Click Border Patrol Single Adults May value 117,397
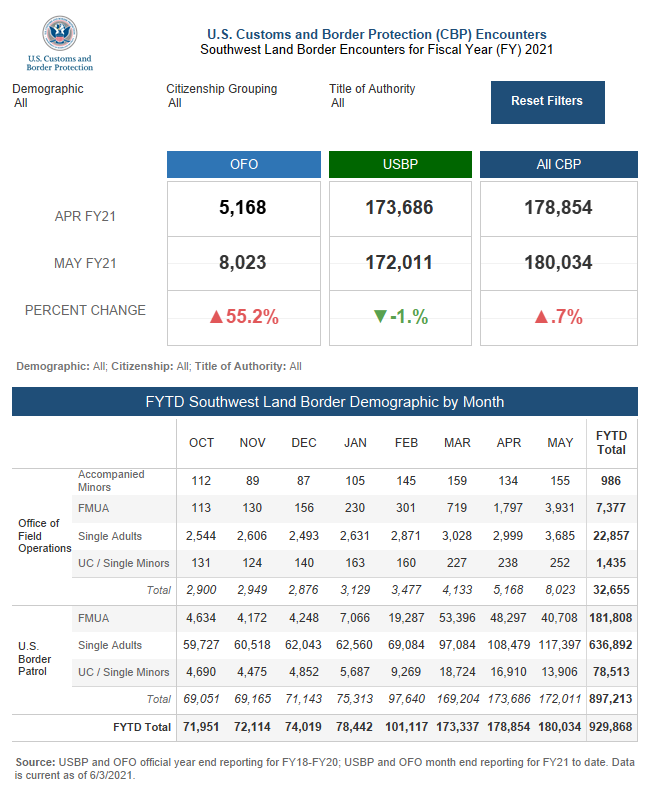The image size is (650, 800). click(560, 645)
